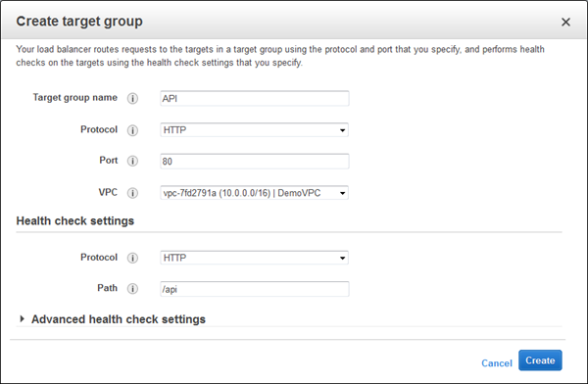This screenshot has width=588, height=384.
Task: Click the arrow on health check Protocol dropdown
Action: click(x=342, y=258)
